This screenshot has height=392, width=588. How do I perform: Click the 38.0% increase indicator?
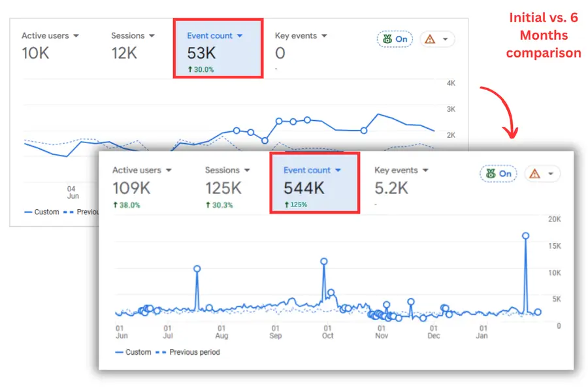click(126, 205)
